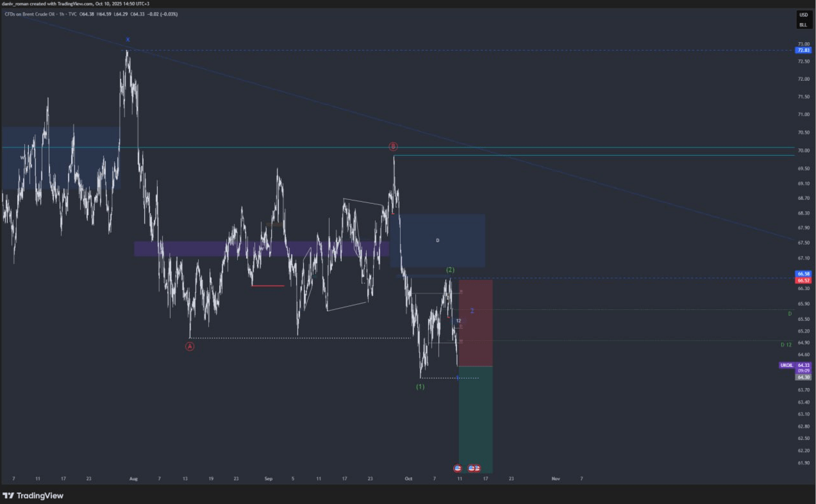Click the blue 66.58 price label
The width and height of the screenshot is (816, 504).
pos(803,274)
